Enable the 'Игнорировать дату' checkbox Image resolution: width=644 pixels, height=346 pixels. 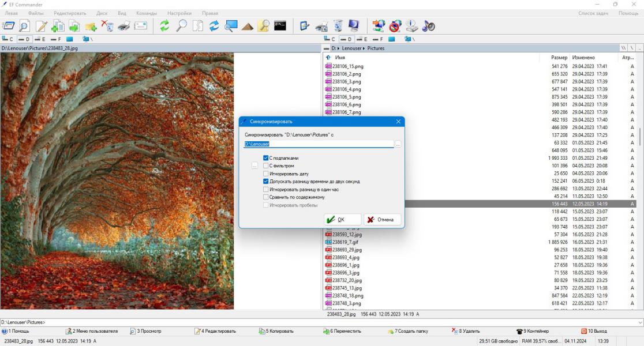[x=265, y=174]
